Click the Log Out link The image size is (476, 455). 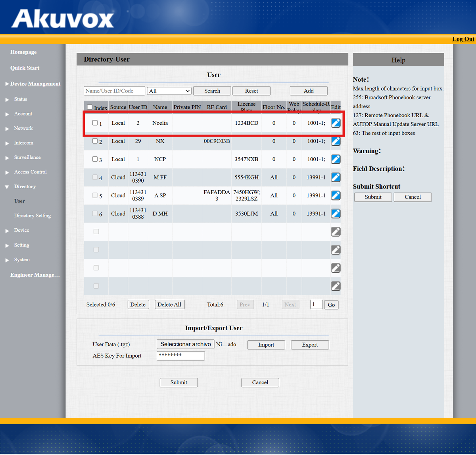(x=463, y=39)
